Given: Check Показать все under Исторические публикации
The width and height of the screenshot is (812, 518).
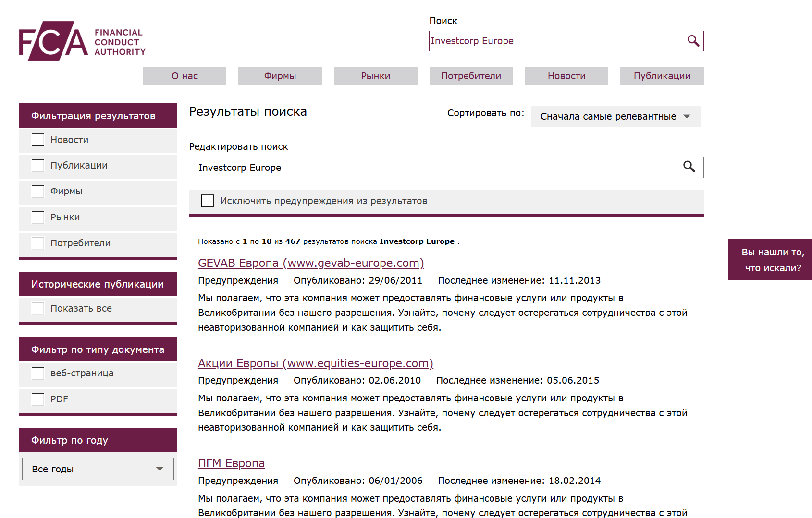Looking at the screenshot, I should point(37,308).
